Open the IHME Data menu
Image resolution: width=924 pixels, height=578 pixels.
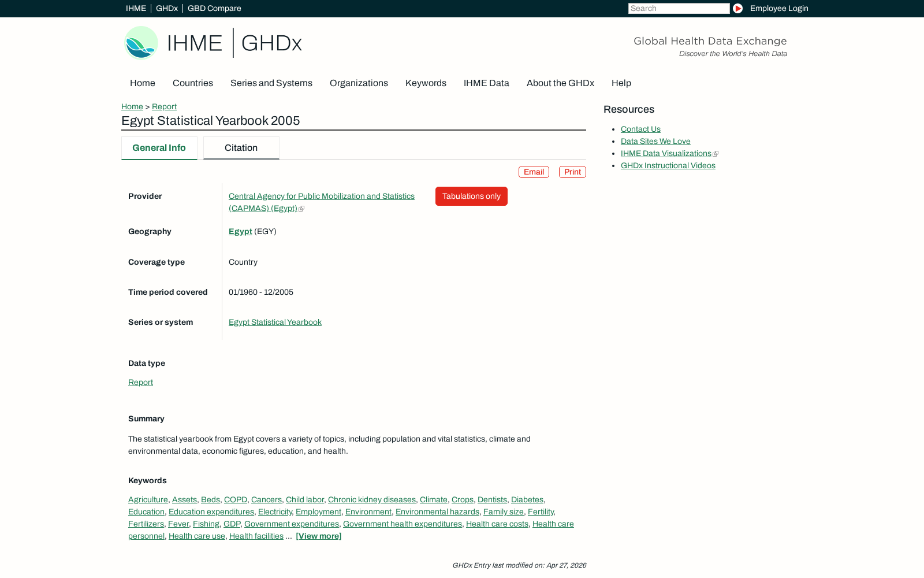(486, 83)
